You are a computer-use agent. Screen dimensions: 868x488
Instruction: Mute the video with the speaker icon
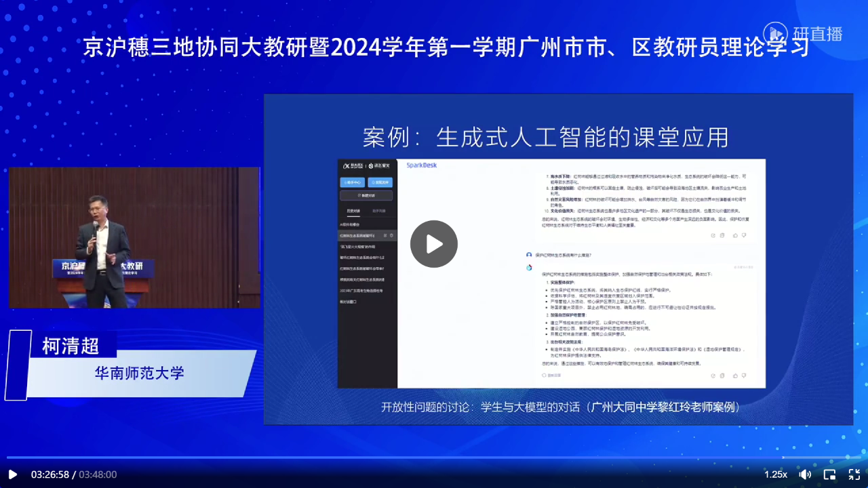[805, 474]
